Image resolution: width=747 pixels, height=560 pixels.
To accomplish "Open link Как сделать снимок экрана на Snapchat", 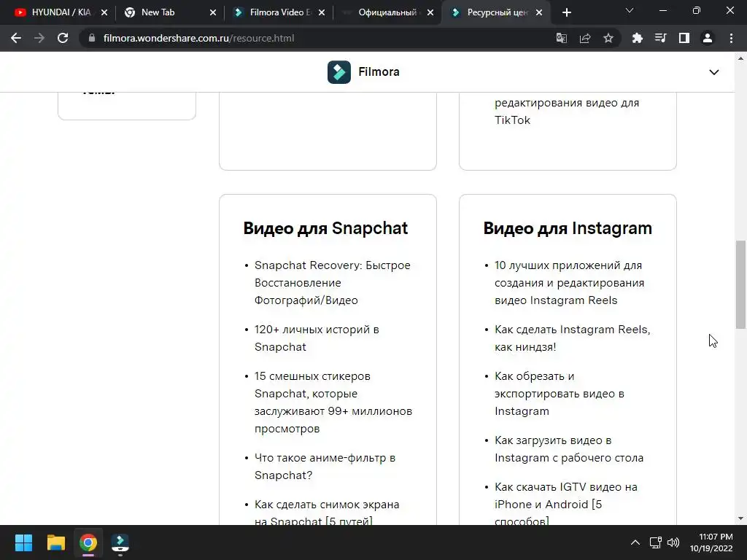I will pos(327,513).
